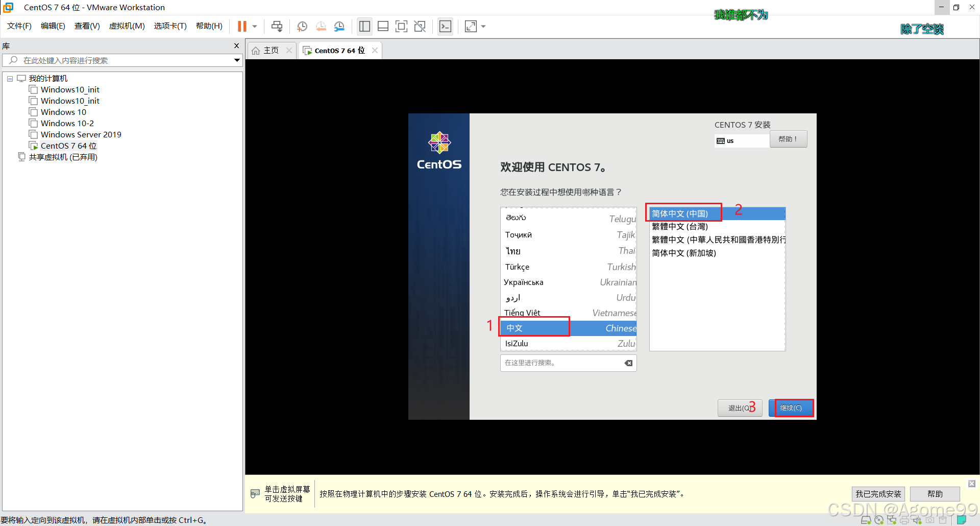Toggle the thumbnail bar display
The height and width of the screenshot is (526, 980).
coord(383,26)
